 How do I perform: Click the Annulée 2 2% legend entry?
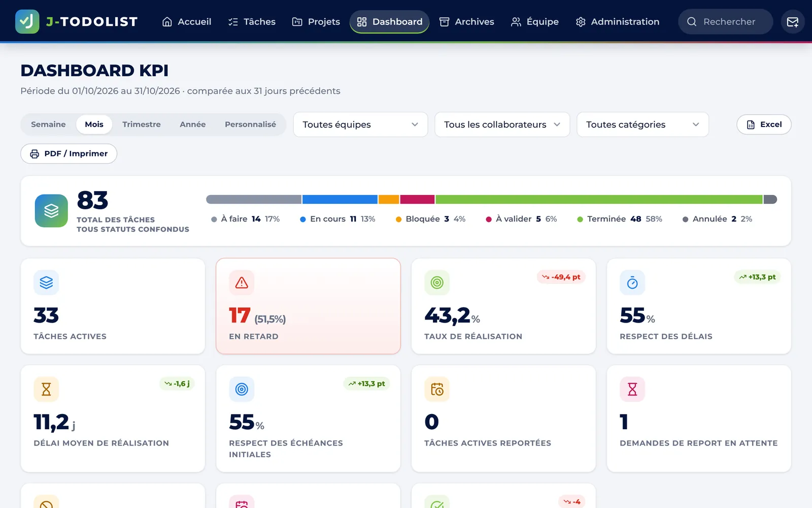click(717, 219)
